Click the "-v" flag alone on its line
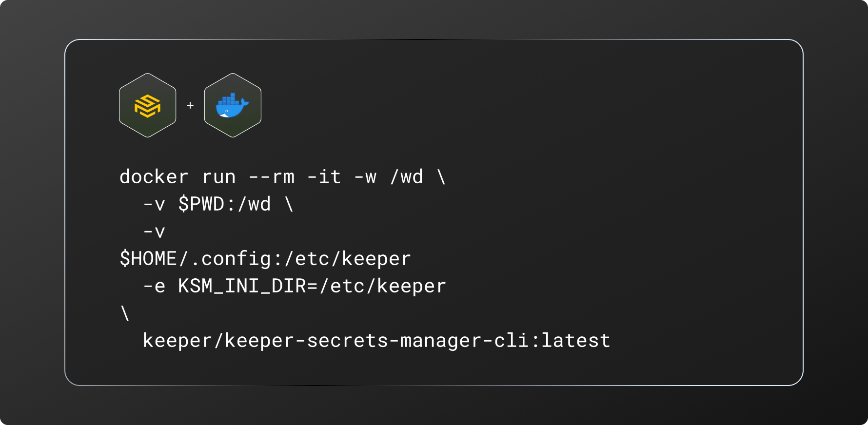868x425 pixels. coord(154,232)
